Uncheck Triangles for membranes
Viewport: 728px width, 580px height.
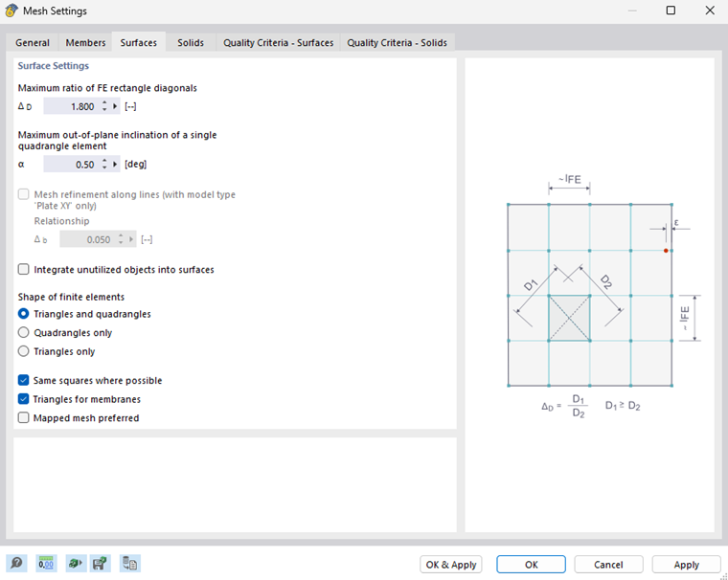[x=23, y=399]
